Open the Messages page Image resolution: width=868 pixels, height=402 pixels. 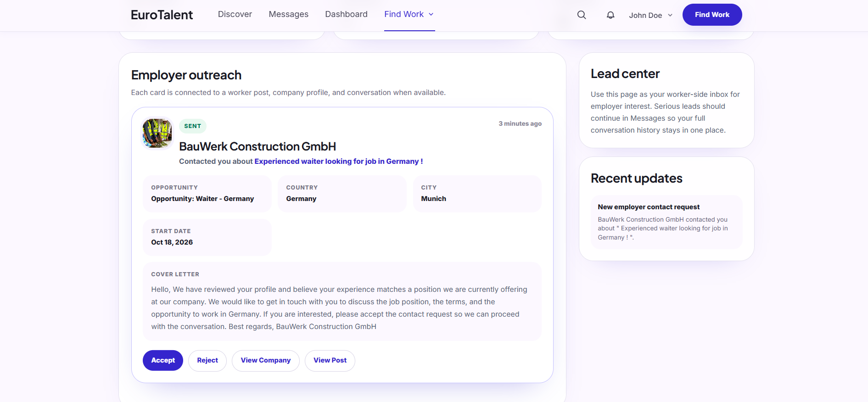289,14
